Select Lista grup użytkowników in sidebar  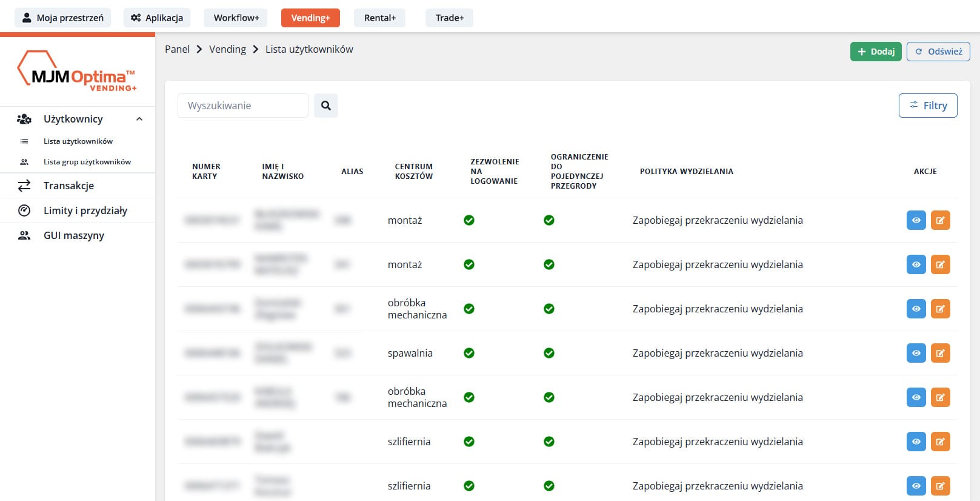[87, 162]
